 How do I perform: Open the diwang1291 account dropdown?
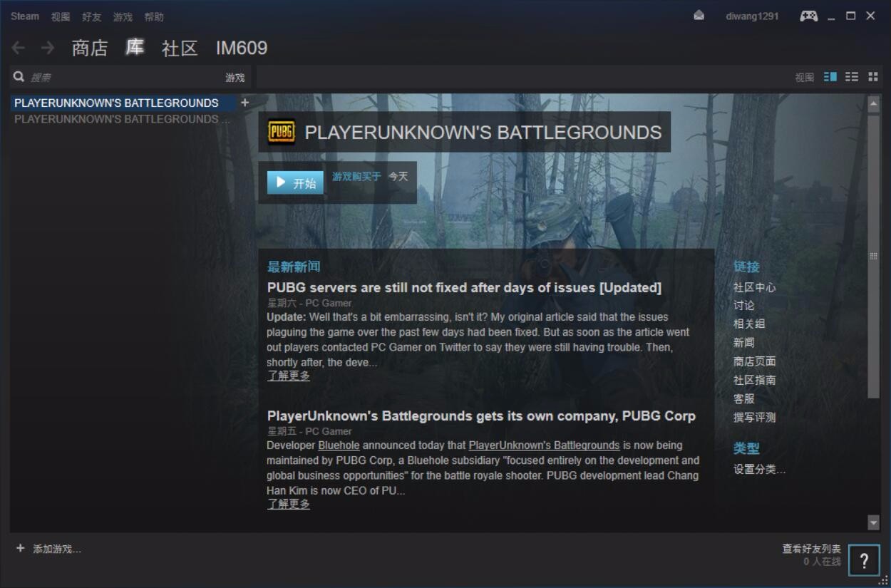coord(752,16)
